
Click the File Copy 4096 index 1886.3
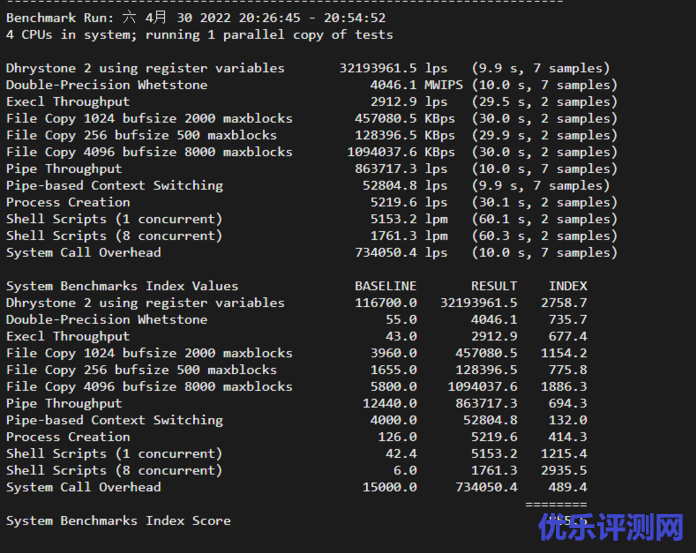(x=564, y=387)
